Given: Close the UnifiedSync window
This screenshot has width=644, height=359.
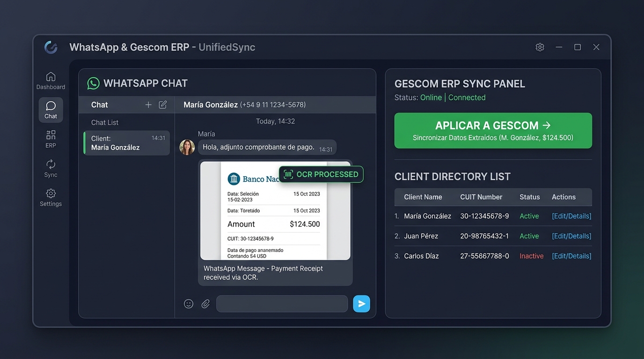Looking at the screenshot, I should click(x=596, y=47).
